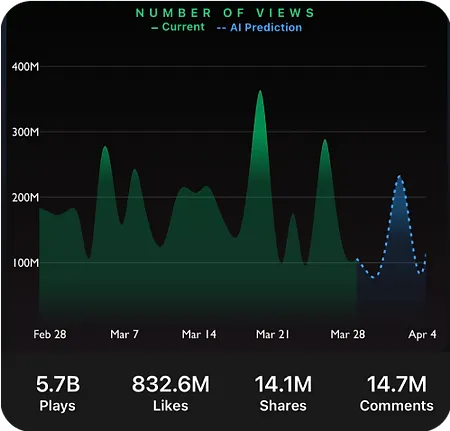Select the 300M y-axis label
The height and width of the screenshot is (431, 450).
click(25, 132)
